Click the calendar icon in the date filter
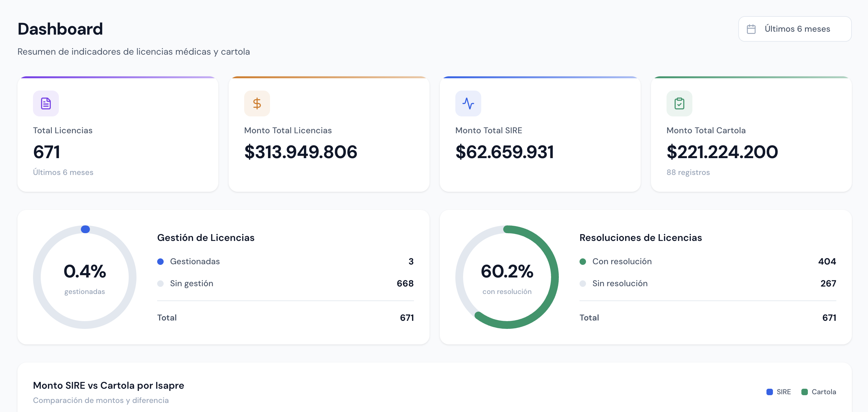Image resolution: width=868 pixels, height=412 pixels. (x=752, y=29)
